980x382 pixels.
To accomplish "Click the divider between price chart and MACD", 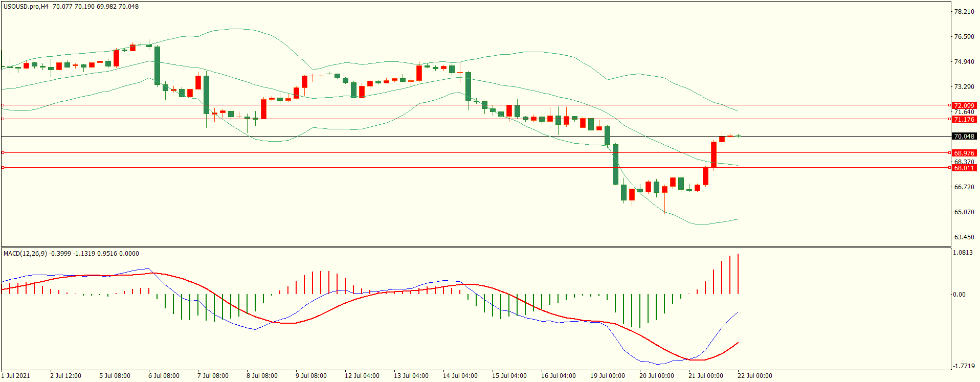I will click(476, 248).
